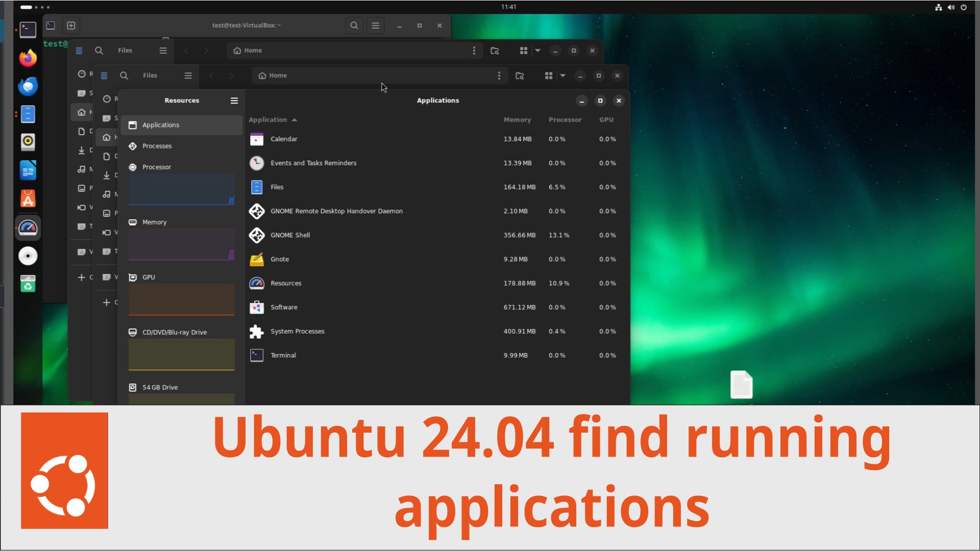980x551 pixels.
Task: Click search icon in front Files window
Action: 124,76
